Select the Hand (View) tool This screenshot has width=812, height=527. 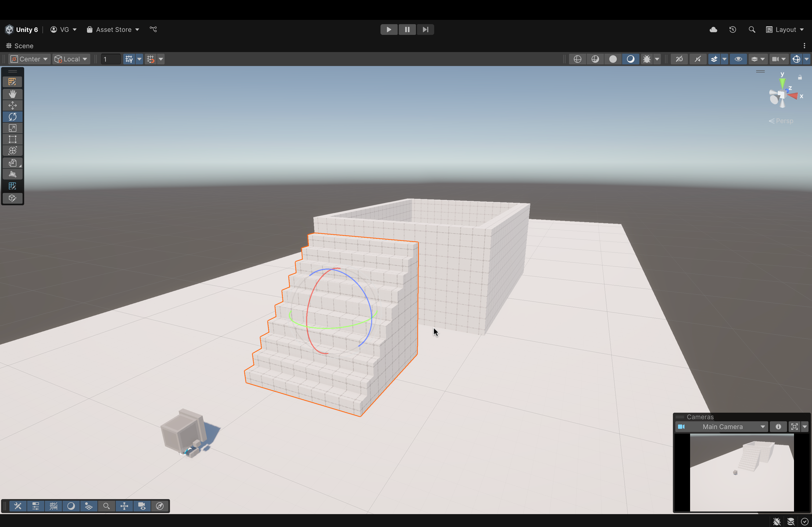(x=13, y=94)
